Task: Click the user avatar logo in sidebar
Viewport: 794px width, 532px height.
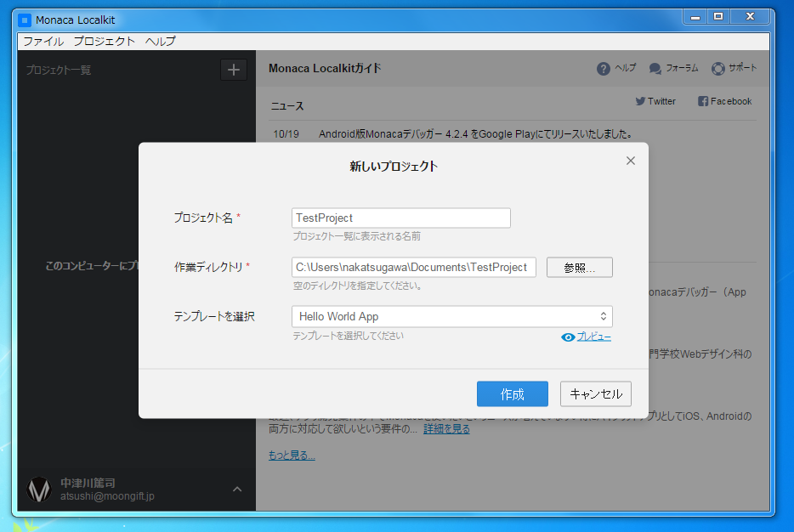Action: (39, 490)
